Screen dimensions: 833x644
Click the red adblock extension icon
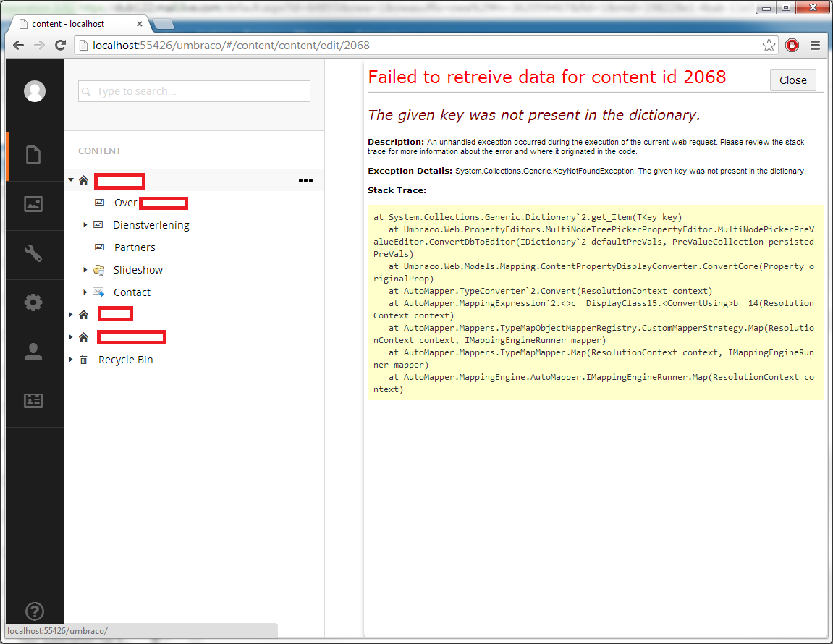click(x=792, y=45)
